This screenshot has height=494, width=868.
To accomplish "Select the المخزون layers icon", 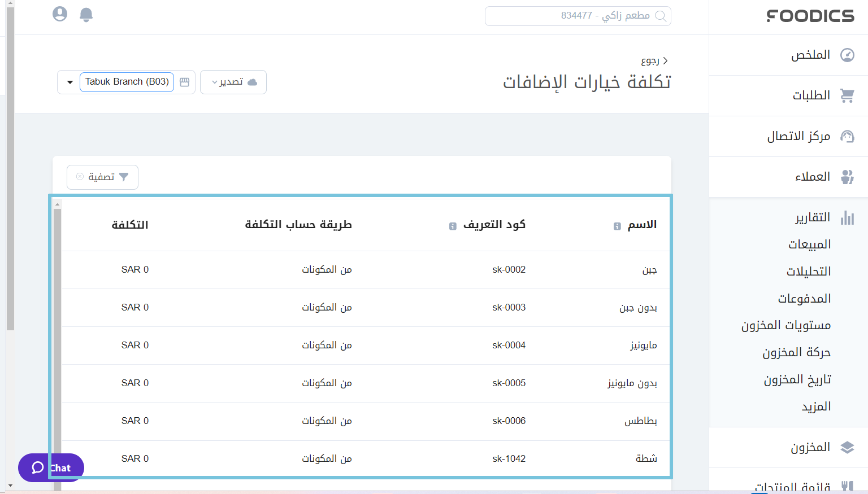I will point(847,447).
